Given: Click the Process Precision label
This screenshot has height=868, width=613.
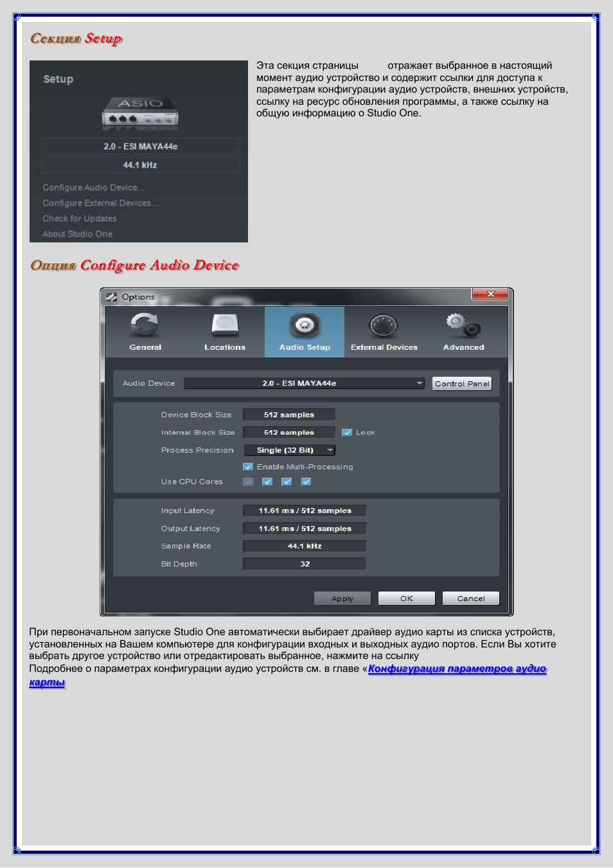Looking at the screenshot, I should click(x=197, y=450).
